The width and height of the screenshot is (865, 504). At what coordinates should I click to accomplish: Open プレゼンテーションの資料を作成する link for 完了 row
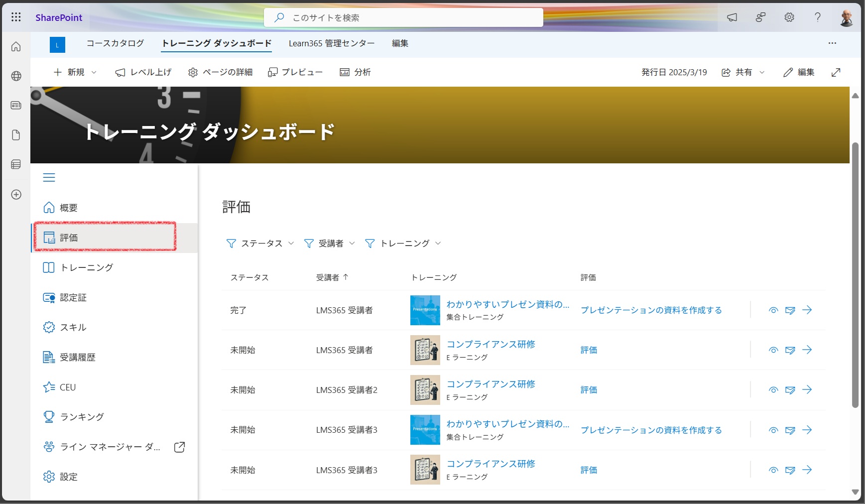point(651,310)
